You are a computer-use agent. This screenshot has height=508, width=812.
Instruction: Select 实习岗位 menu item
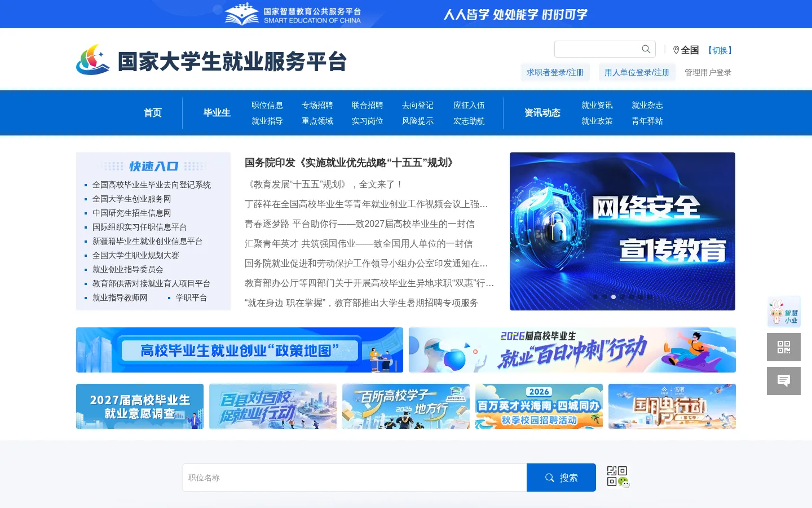point(368,121)
